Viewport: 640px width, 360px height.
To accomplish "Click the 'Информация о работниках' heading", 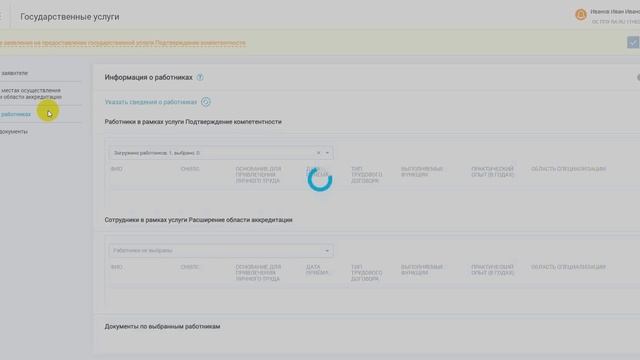I will click(149, 77).
